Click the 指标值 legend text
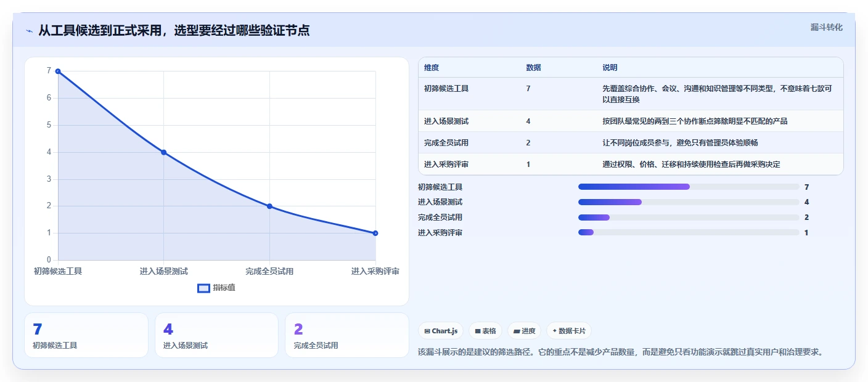Screen dimensions: 868x382 click(224, 288)
